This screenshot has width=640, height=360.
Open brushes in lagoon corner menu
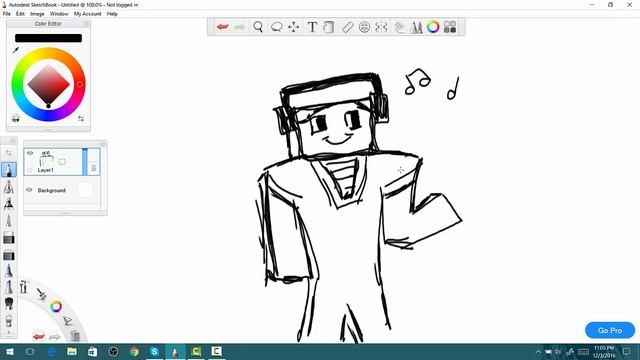pyautogui.click(x=41, y=294)
